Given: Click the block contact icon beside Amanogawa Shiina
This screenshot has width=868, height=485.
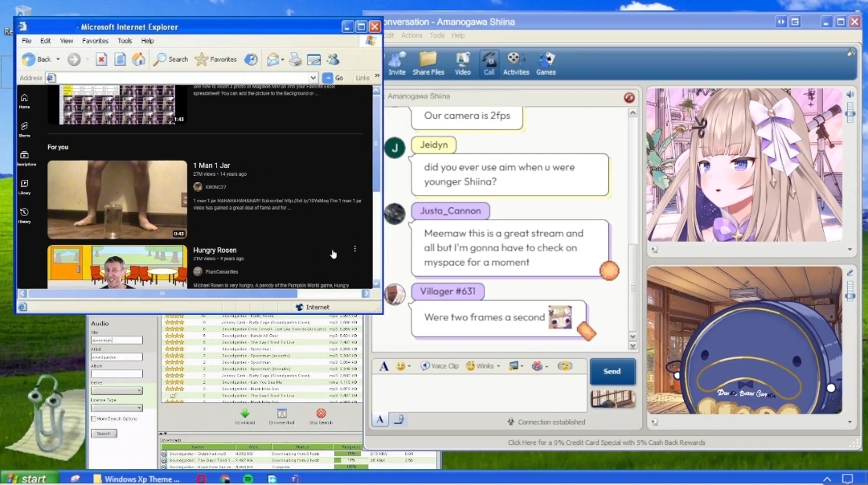Looking at the screenshot, I should point(628,97).
